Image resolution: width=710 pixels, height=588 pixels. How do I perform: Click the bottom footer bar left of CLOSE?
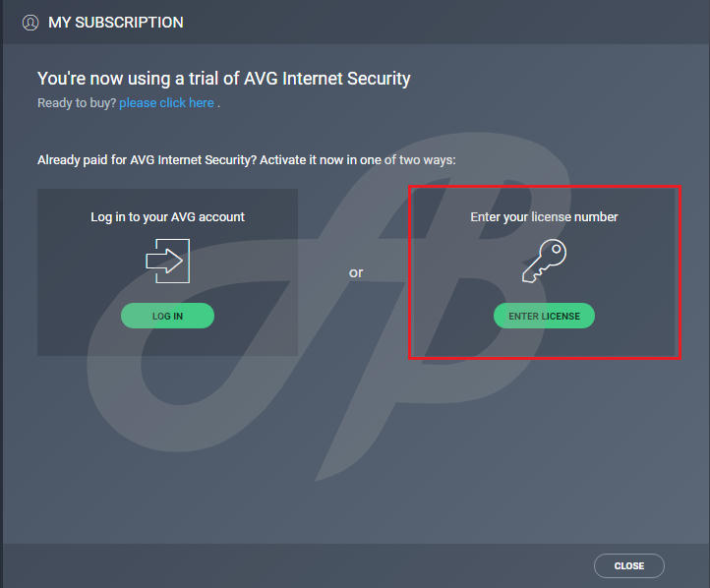coord(294,565)
